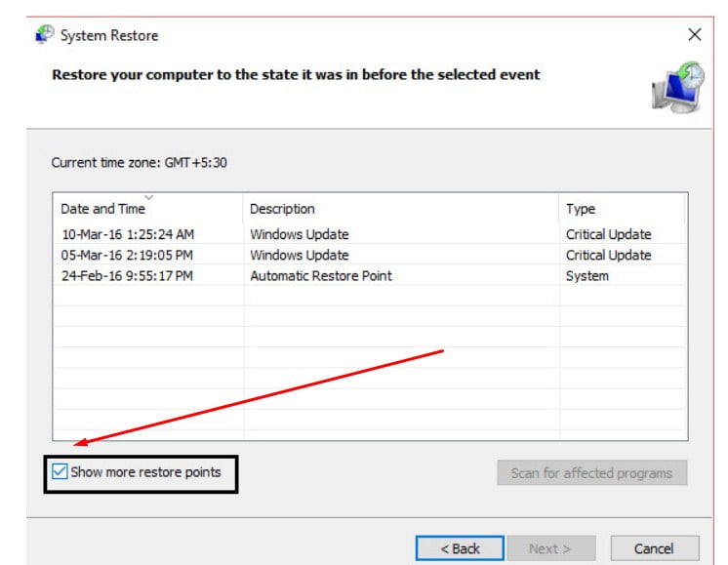This screenshot has width=728, height=565.
Task: Click Automatic Restore Point description text
Action: coord(321,276)
